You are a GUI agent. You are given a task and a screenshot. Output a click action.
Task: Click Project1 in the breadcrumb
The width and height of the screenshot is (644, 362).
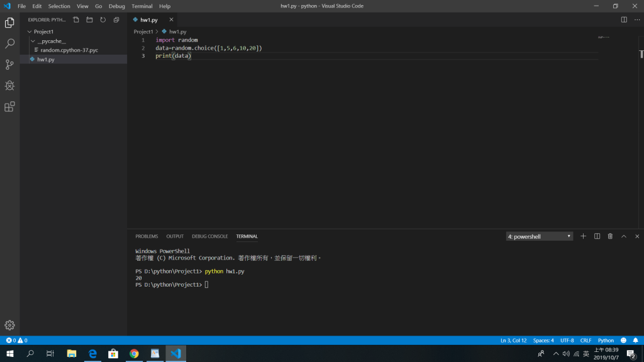(143, 31)
